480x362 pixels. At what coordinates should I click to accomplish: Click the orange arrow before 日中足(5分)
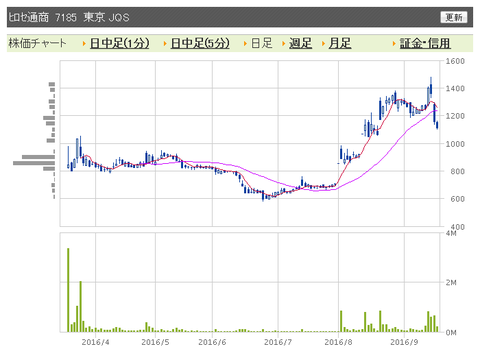pos(165,44)
